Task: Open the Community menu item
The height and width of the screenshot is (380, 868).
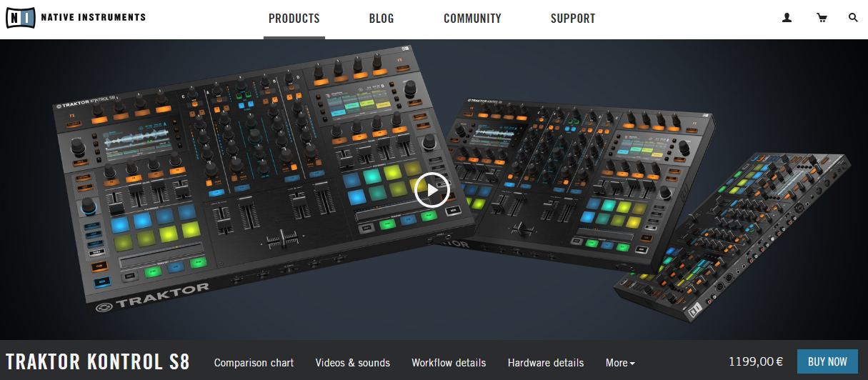Action: pyautogui.click(x=472, y=19)
